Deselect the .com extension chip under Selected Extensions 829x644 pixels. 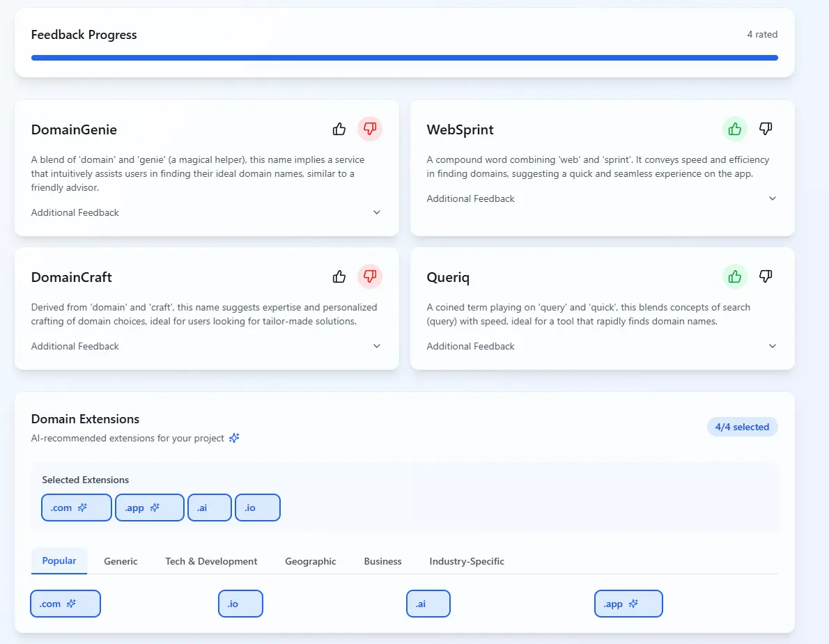coord(76,508)
